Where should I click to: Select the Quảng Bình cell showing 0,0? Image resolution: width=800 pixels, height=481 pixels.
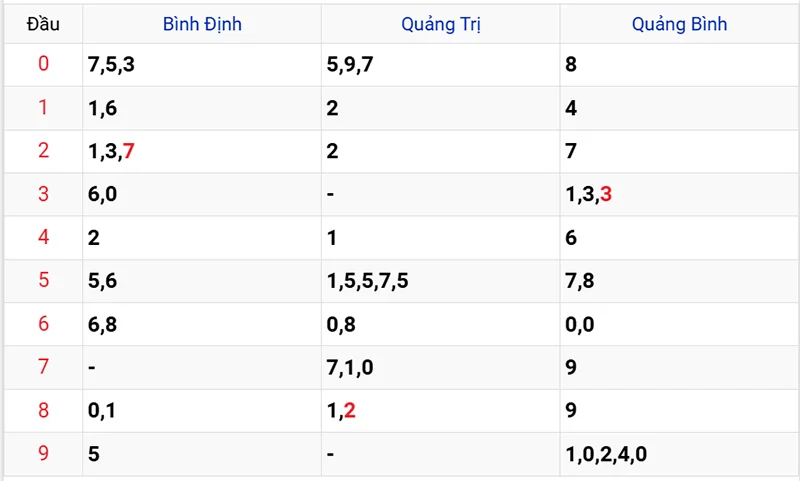[x=580, y=325]
